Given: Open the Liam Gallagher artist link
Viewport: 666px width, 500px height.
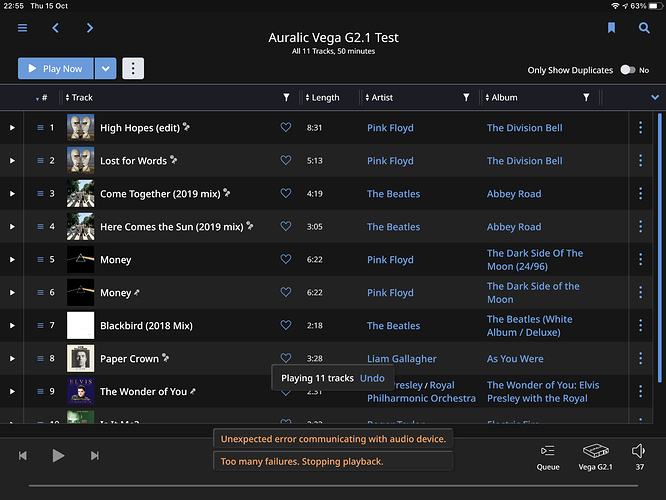Looking at the screenshot, I should (401, 359).
